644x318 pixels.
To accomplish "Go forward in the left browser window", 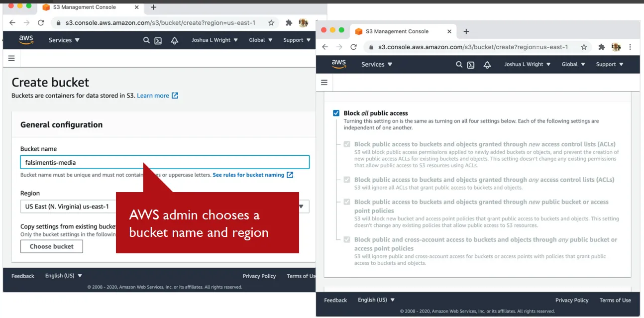I will click(x=26, y=23).
